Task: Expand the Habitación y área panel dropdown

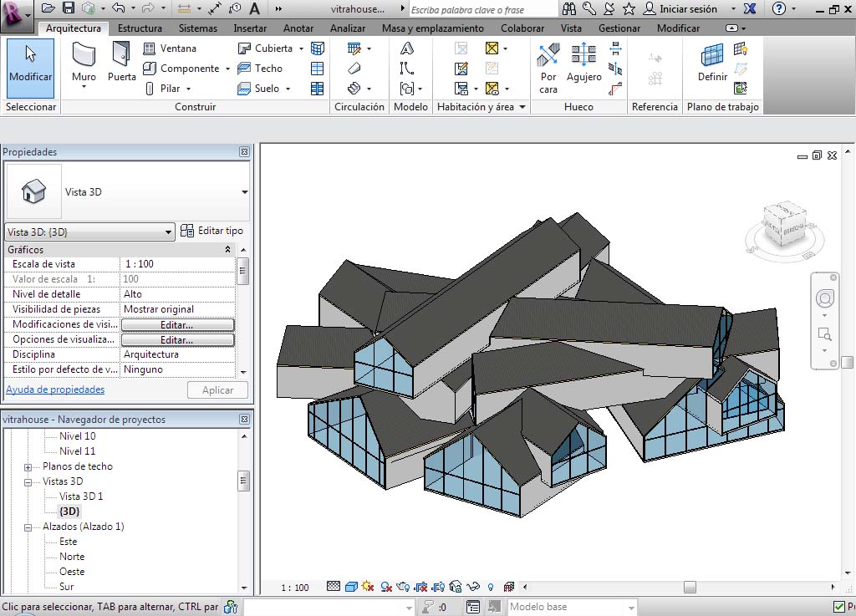Action: tap(522, 107)
